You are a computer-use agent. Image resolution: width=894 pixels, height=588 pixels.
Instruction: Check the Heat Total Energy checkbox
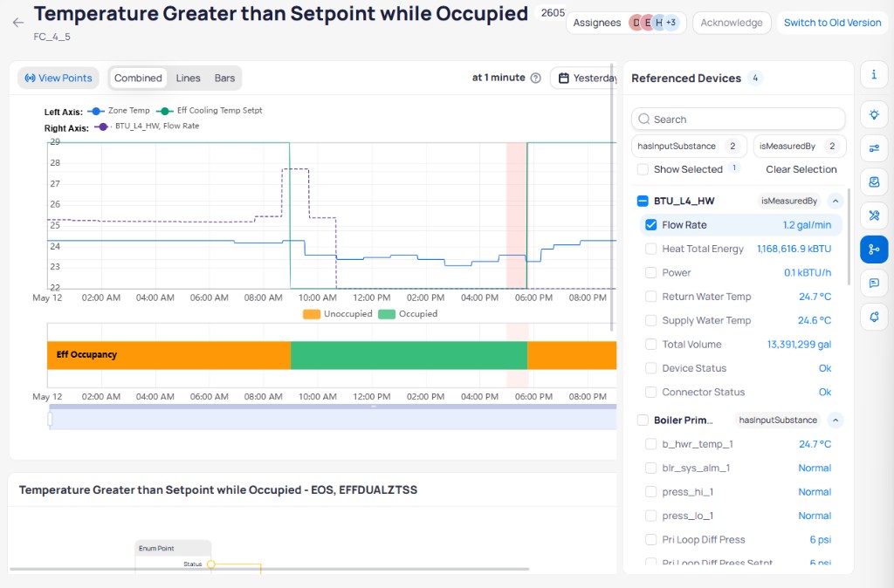[x=650, y=249]
